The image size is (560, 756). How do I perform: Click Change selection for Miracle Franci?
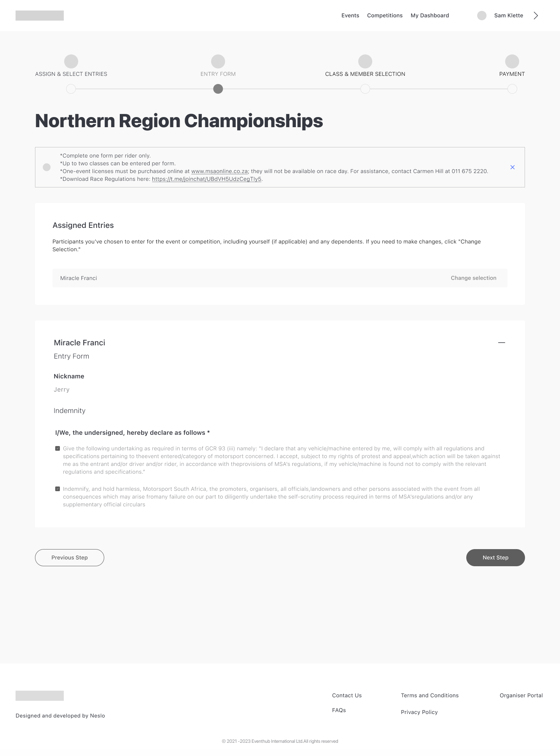click(x=473, y=278)
